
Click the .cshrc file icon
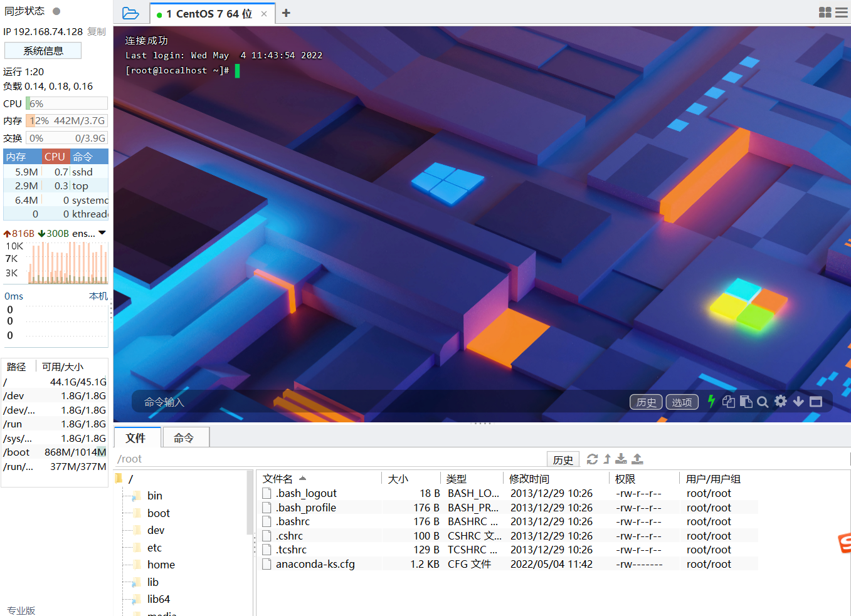click(x=267, y=536)
